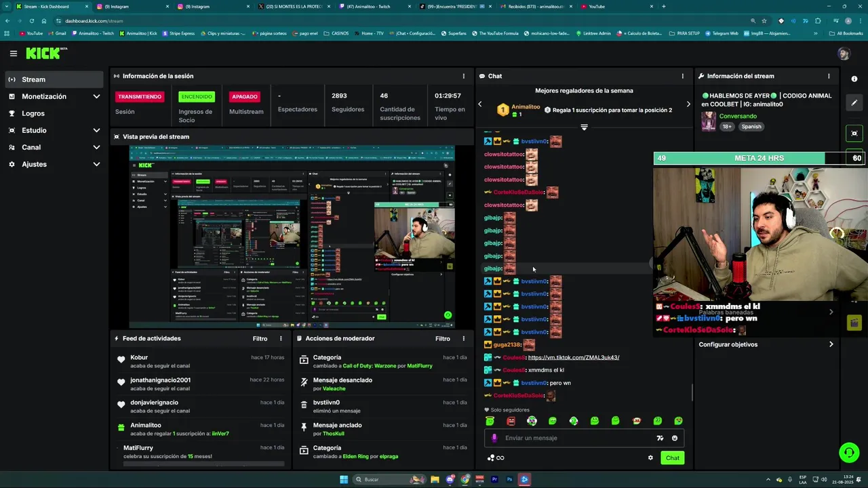Viewport: 868px width, 488px height.
Task: Click the Kobur follower entry
Action: (201, 361)
